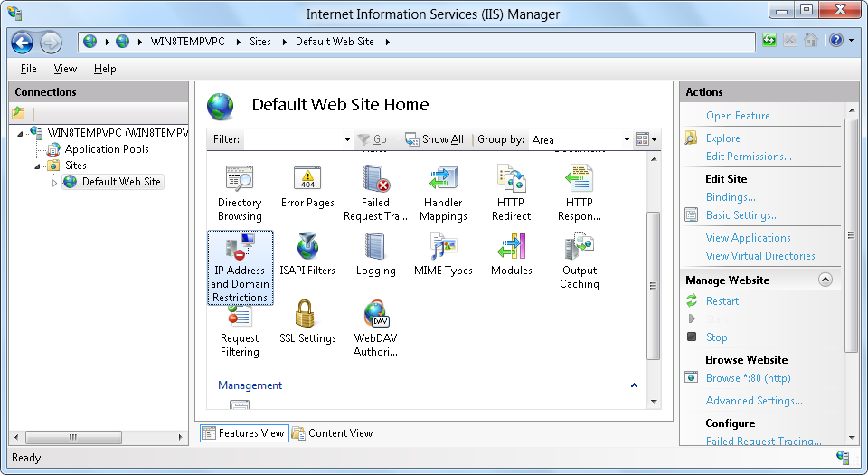Expand the Default Web Site node
The height and width of the screenshot is (475, 868).
pos(54,182)
